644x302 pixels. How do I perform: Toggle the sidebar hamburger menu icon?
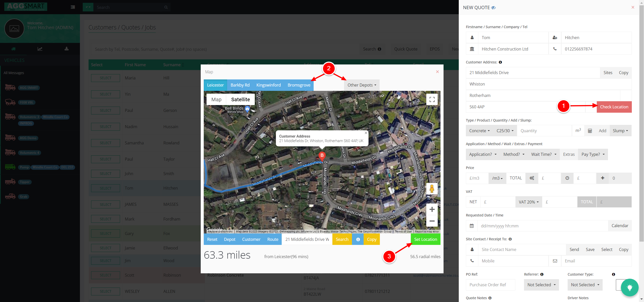73,7
